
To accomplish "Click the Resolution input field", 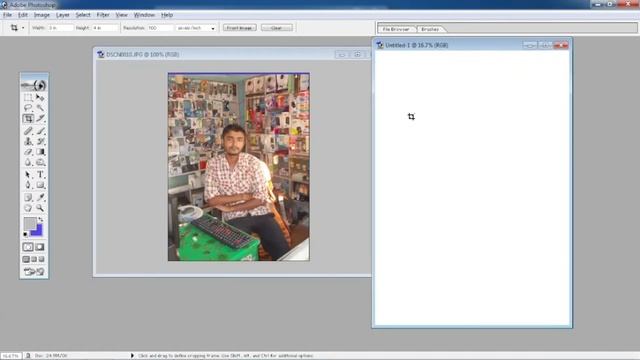I will point(160,28).
